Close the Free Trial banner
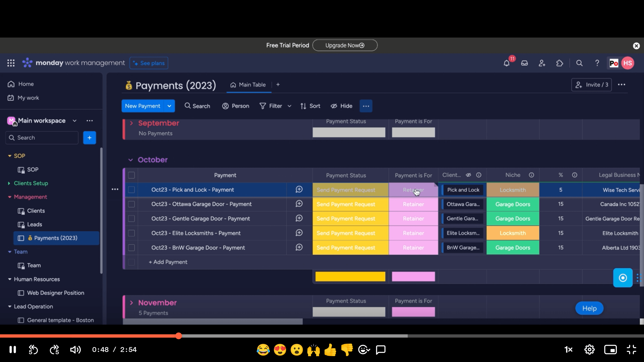The height and width of the screenshot is (362, 644). tap(636, 46)
